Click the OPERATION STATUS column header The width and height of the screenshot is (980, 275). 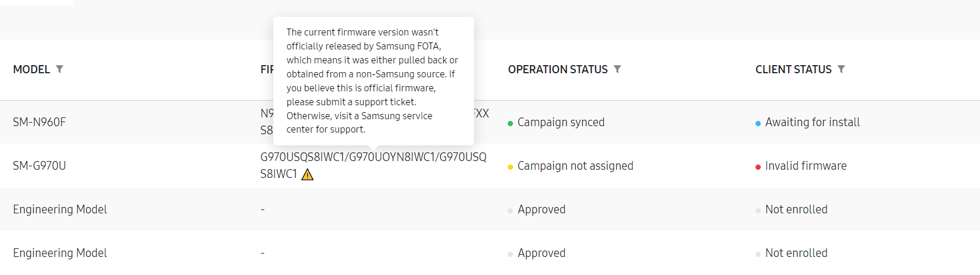coord(558,69)
